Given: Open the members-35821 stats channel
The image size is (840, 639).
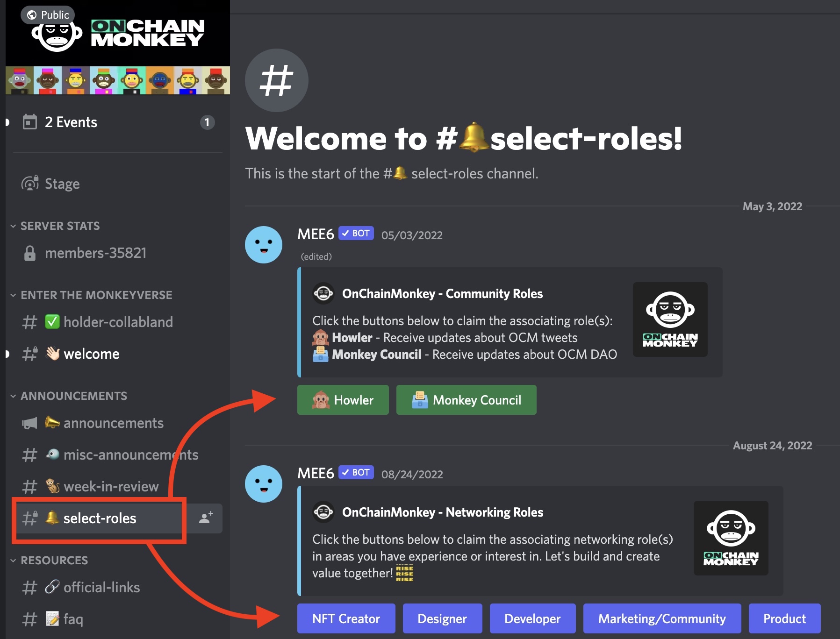Looking at the screenshot, I should coord(118,253).
